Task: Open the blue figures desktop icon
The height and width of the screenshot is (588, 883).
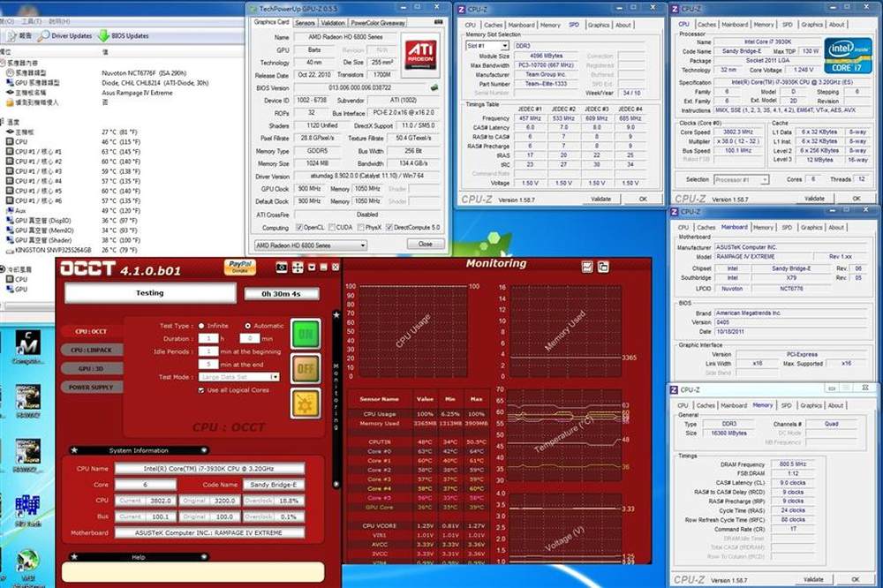Action: (27, 505)
